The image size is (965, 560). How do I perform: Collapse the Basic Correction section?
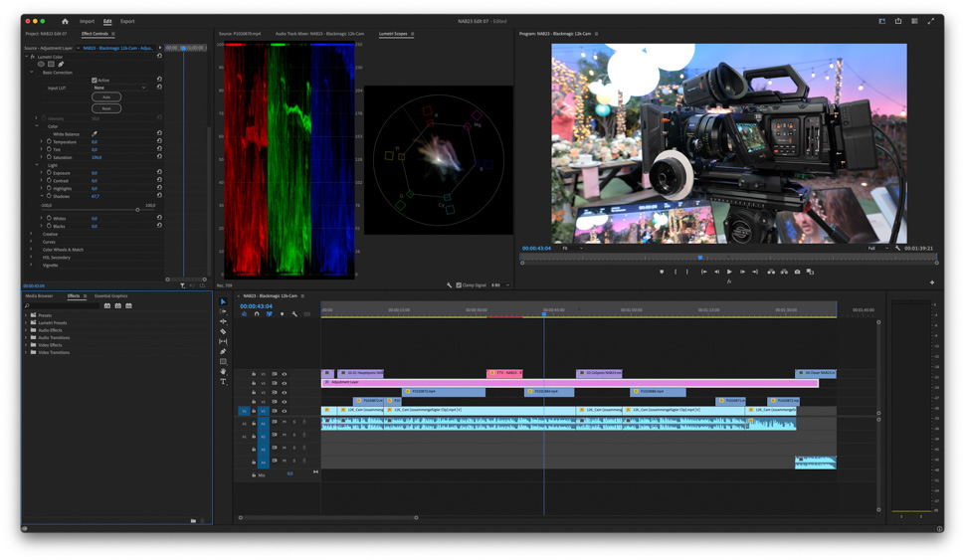32,72
